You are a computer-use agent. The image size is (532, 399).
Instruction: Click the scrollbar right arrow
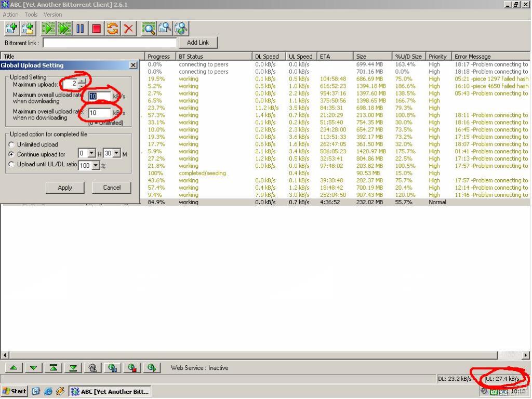tap(526, 355)
